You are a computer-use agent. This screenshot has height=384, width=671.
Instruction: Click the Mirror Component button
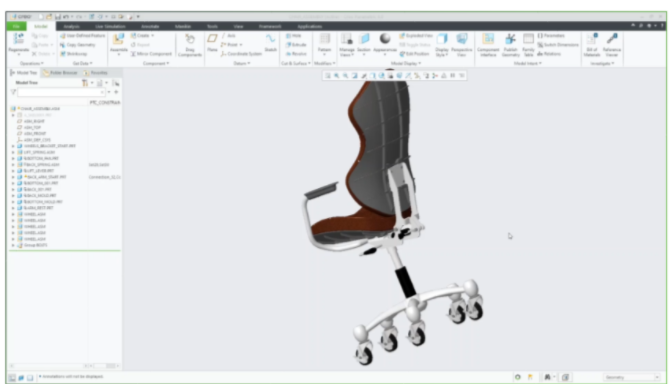coord(151,54)
